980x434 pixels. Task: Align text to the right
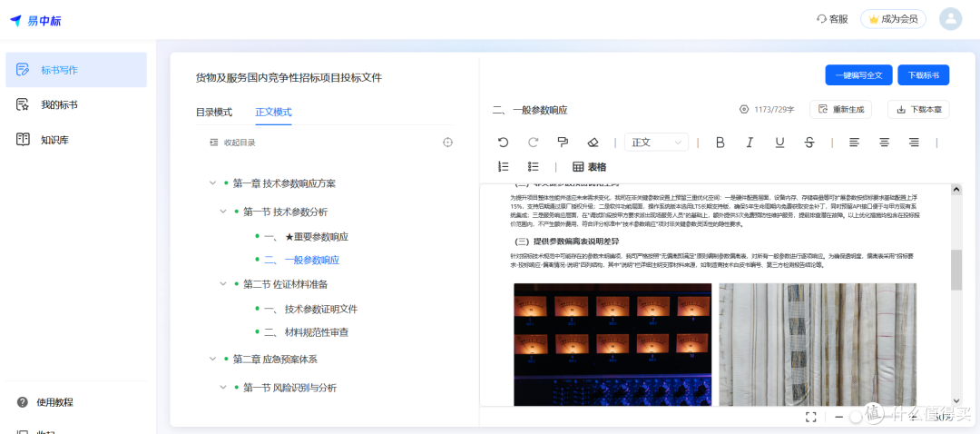[x=914, y=143]
